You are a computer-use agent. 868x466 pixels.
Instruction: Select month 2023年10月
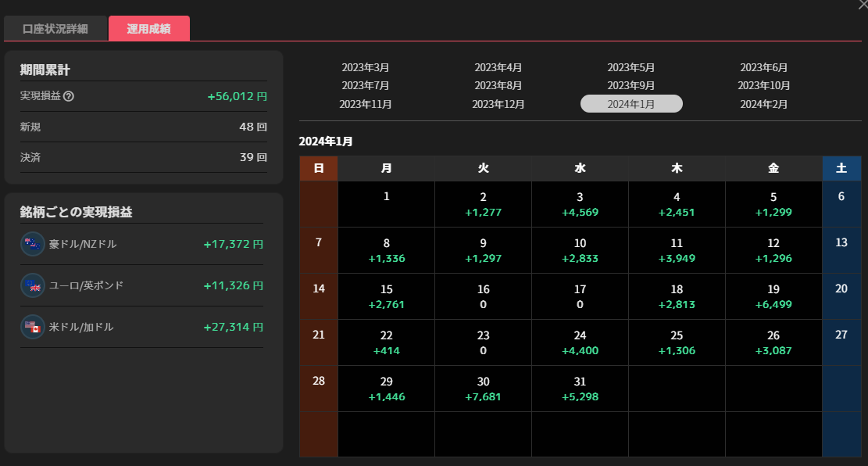click(764, 86)
